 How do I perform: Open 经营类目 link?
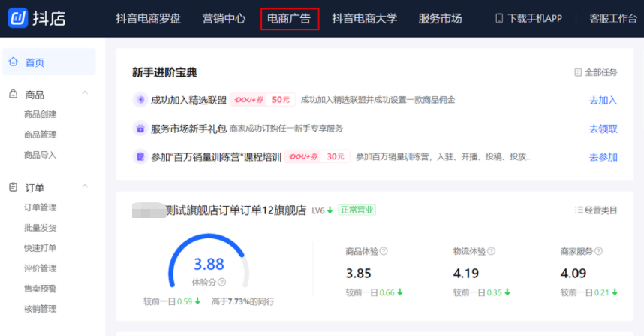[601, 210]
